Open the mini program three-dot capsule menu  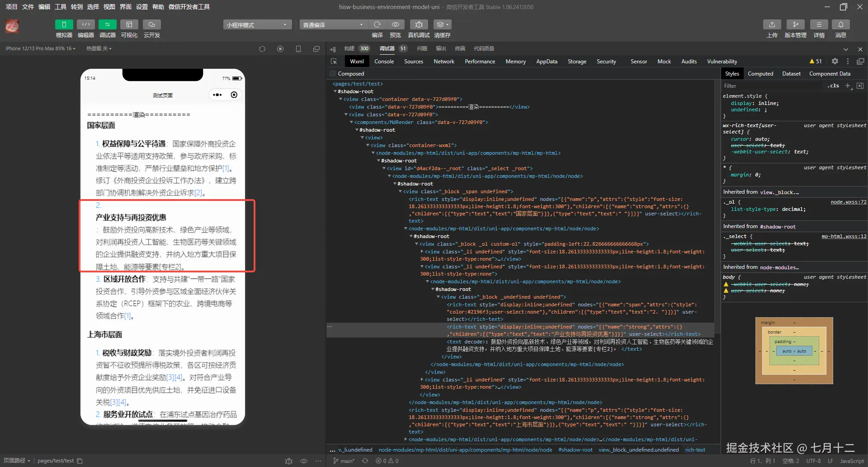click(217, 95)
